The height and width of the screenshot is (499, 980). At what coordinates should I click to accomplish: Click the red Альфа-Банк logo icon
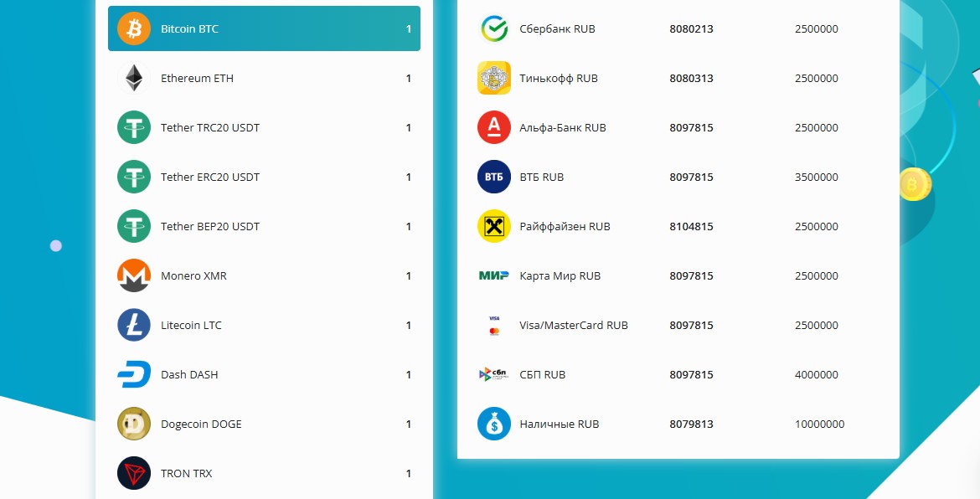tap(493, 127)
